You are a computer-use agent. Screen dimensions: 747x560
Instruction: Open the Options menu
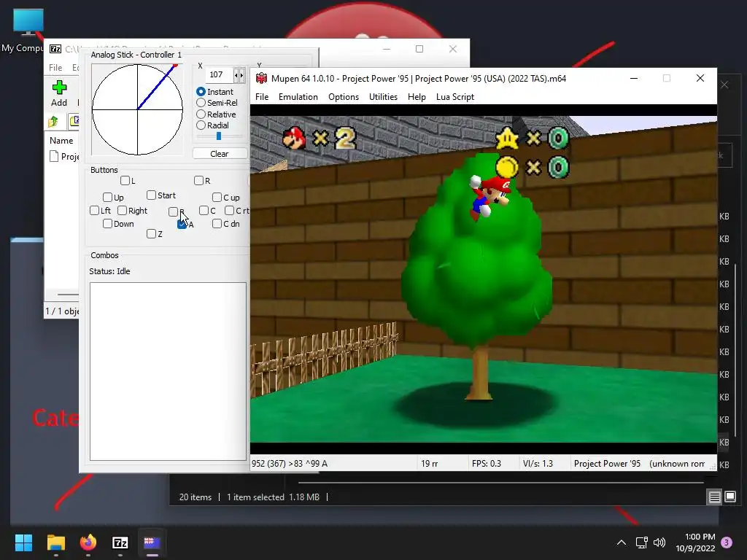click(x=344, y=97)
